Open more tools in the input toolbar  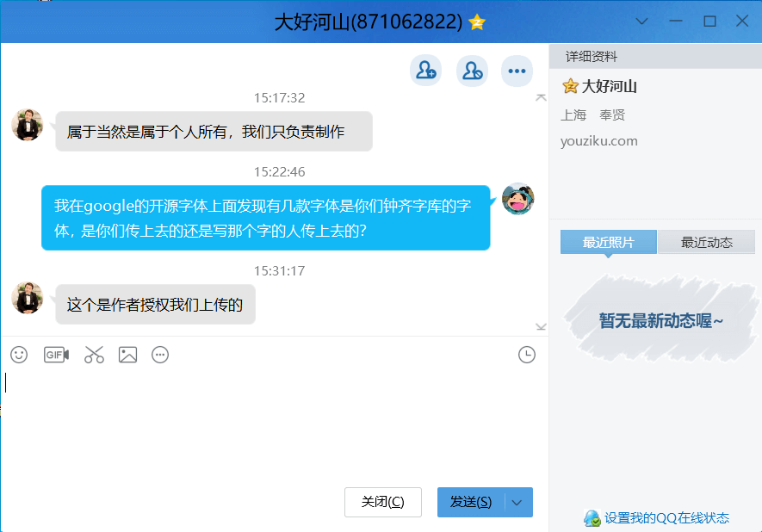point(160,355)
